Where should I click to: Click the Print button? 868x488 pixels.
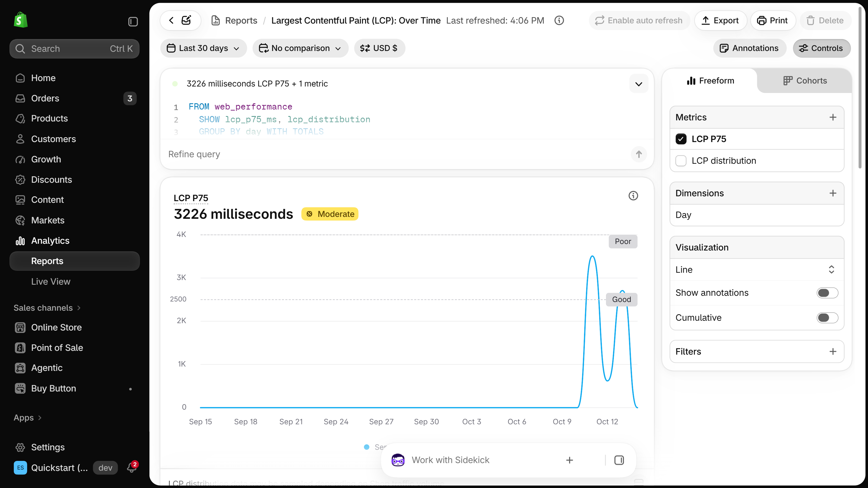[773, 21]
